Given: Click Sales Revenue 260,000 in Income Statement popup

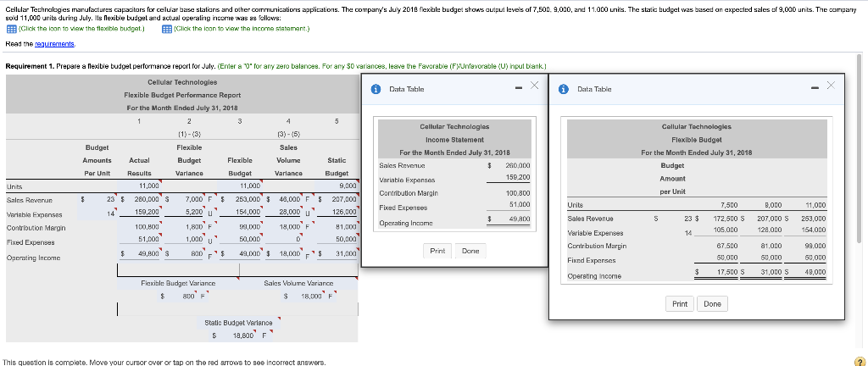Looking at the screenshot, I should click(518, 165).
